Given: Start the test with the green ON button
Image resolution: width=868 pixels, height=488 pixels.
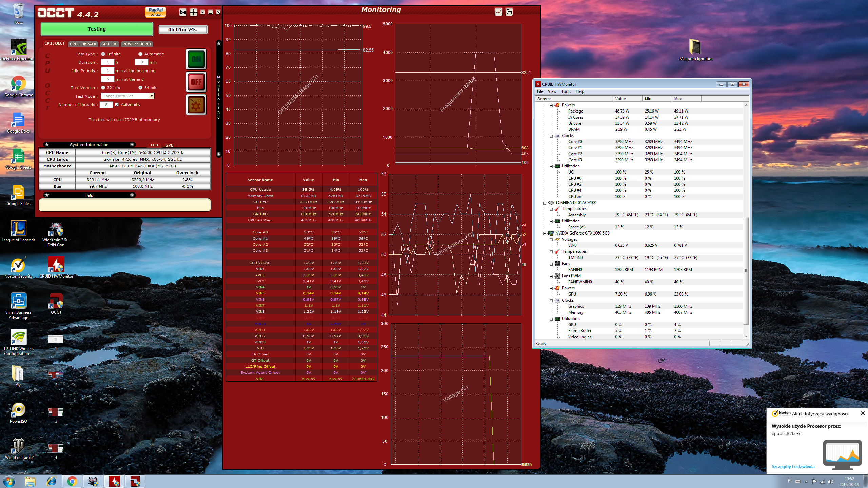Looking at the screenshot, I should (x=196, y=59).
